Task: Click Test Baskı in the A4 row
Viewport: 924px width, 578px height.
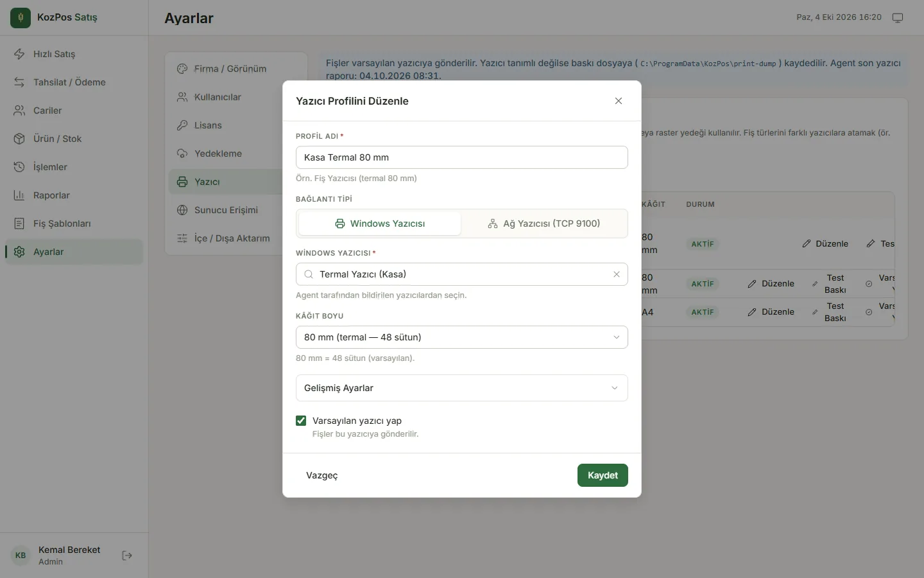Action: click(829, 312)
